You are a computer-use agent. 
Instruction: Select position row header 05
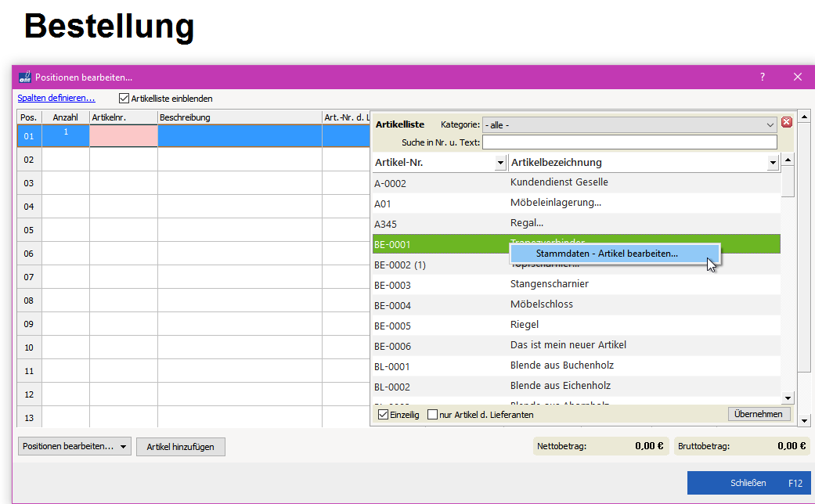(29, 229)
